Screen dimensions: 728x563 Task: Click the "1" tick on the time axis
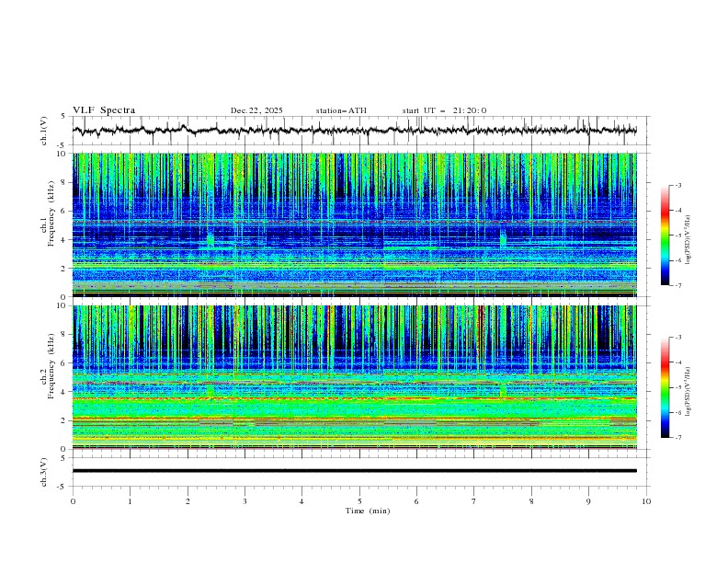(130, 501)
